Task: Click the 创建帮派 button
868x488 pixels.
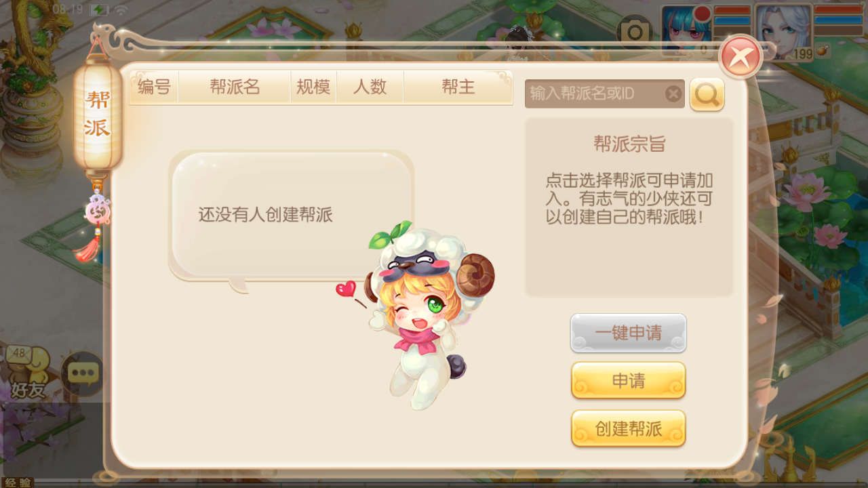Action: click(x=629, y=428)
